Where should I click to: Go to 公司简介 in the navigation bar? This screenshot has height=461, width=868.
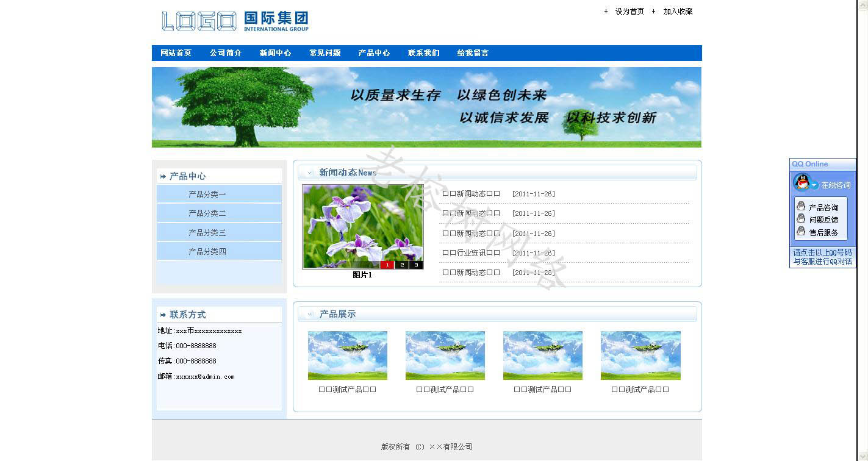[226, 53]
